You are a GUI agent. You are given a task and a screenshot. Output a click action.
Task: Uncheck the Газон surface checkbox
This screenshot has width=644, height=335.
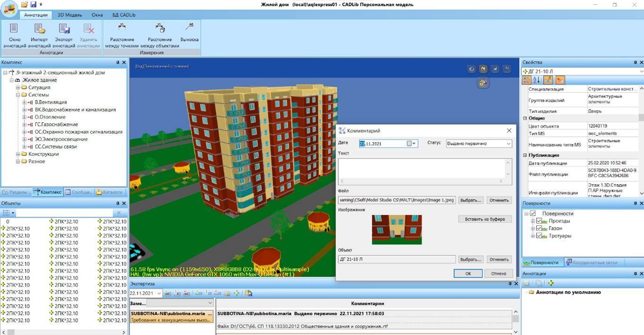[x=539, y=229]
